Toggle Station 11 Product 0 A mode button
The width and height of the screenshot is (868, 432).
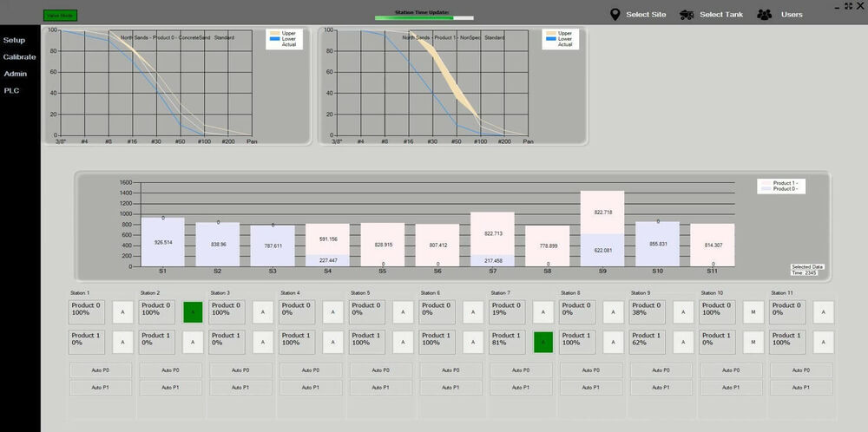pos(823,312)
